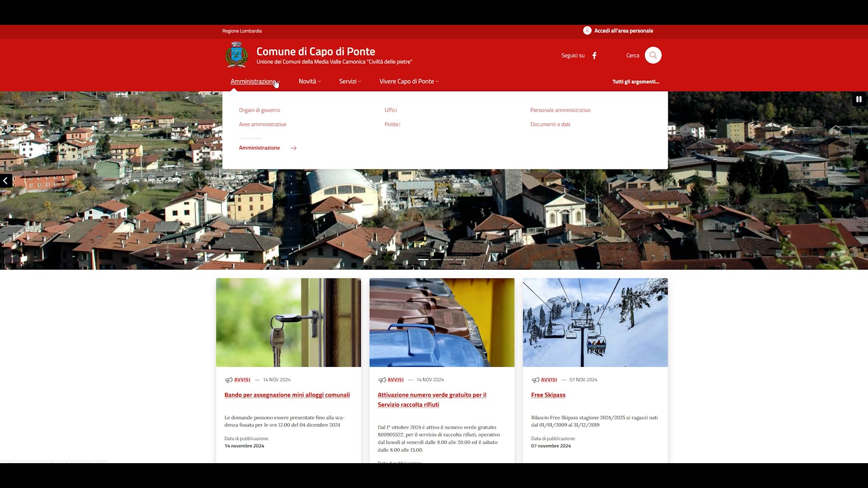Image resolution: width=868 pixels, height=488 pixels.
Task: Open Bando per assegnazione mini alloggi comunali
Action: point(287,395)
